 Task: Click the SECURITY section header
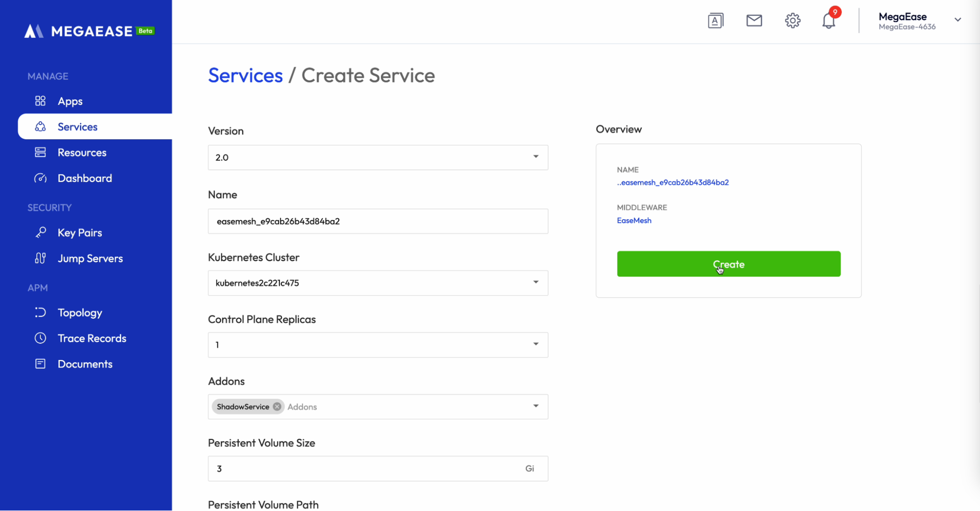tap(50, 207)
